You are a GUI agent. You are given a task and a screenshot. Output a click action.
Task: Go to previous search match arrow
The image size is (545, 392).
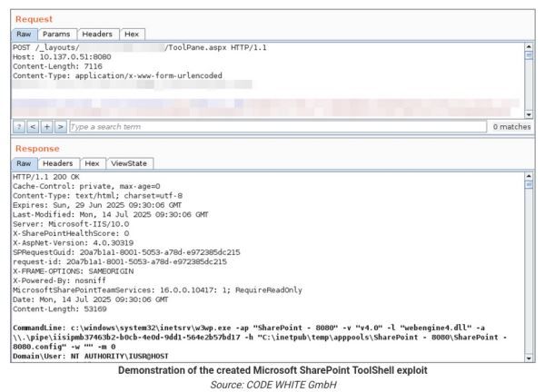(33, 127)
